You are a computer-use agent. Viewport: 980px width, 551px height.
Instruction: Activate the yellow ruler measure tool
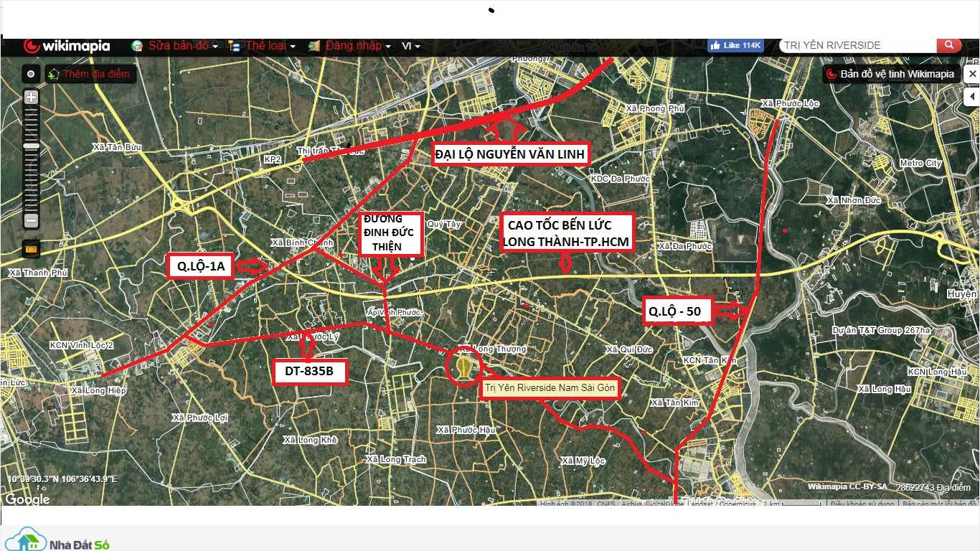[31, 250]
